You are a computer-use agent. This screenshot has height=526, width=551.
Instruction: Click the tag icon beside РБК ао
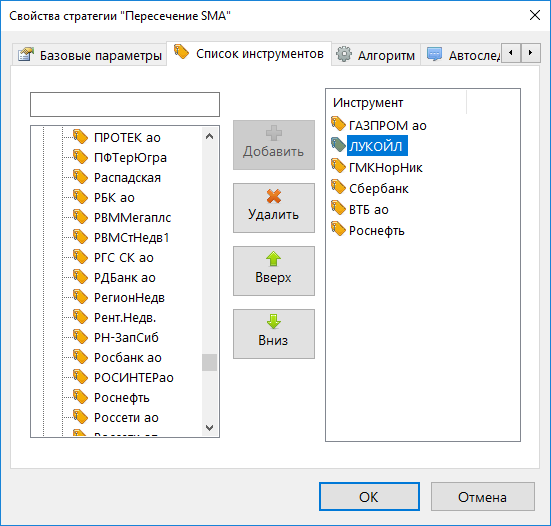(80, 197)
